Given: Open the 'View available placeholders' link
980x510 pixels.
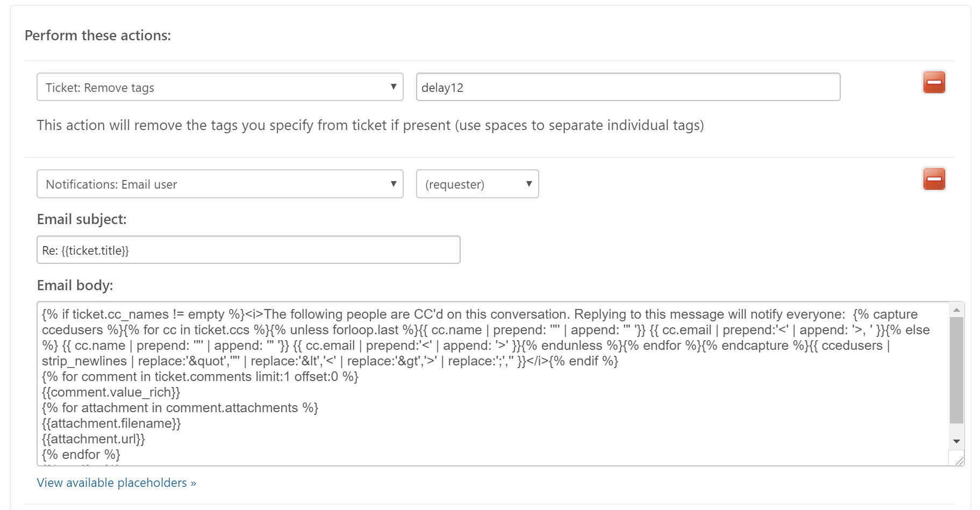Looking at the screenshot, I should point(116,483).
